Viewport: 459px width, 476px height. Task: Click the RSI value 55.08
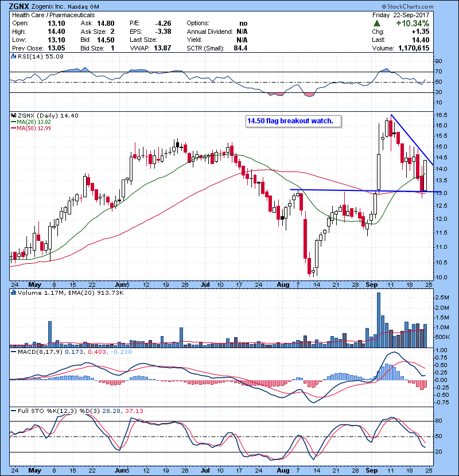tap(54, 56)
